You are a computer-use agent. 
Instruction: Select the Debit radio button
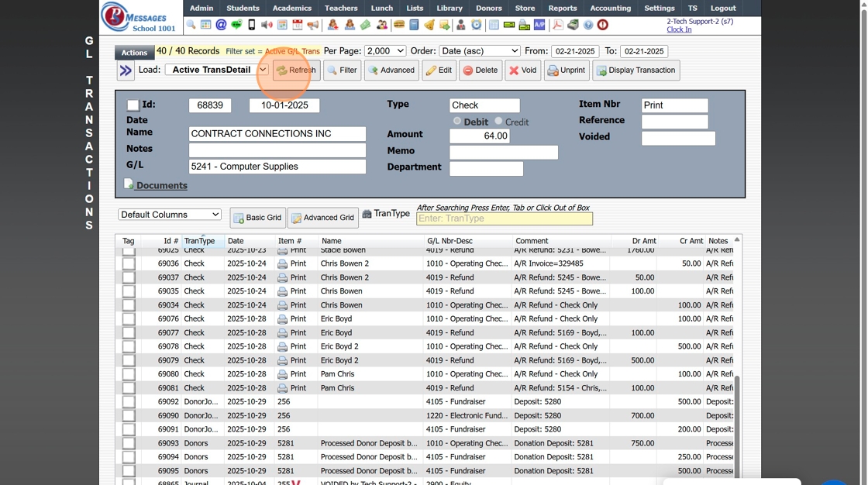pos(457,122)
